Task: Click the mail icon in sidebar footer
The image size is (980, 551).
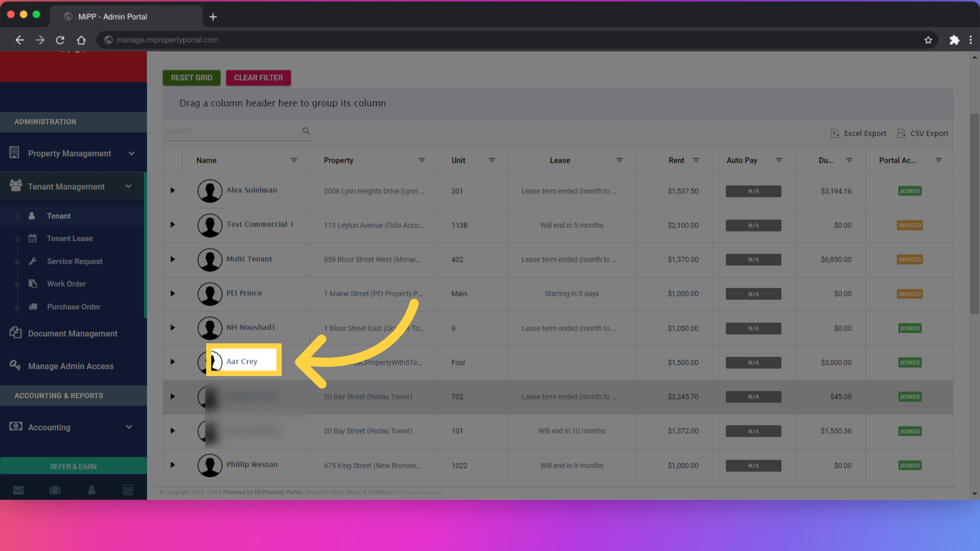Action: click(x=18, y=490)
